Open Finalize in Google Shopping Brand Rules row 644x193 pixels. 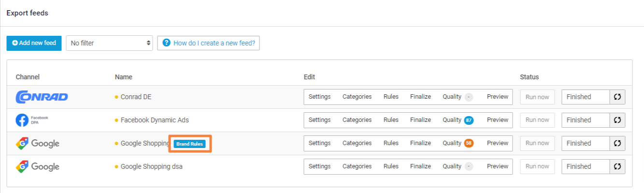coord(420,143)
